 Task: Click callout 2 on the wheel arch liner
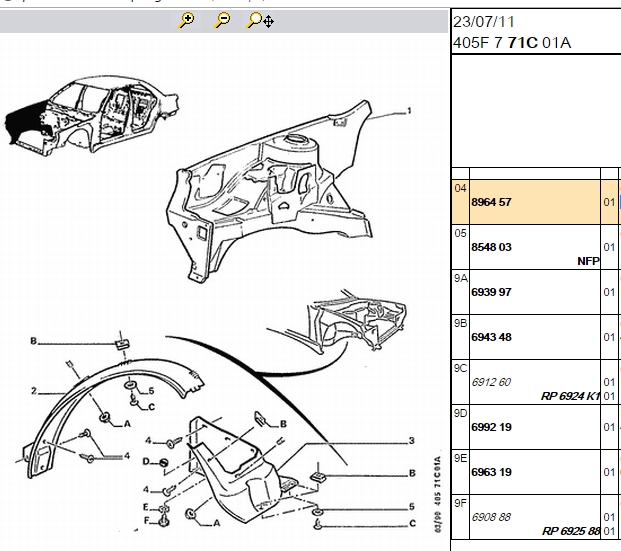[34, 391]
